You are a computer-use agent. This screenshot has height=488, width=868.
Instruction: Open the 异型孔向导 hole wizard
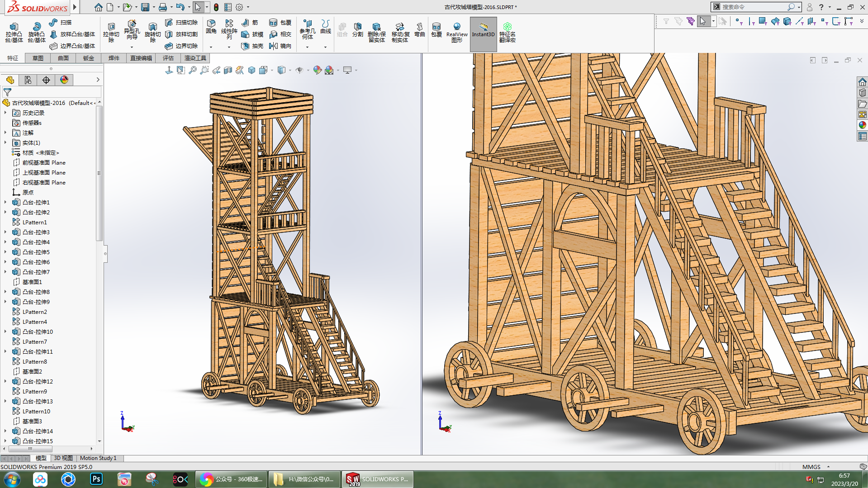[132, 30]
